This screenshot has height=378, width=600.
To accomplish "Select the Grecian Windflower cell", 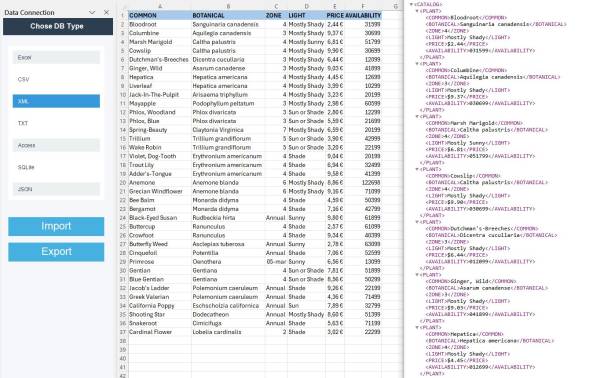I will [x=160, y=191].
